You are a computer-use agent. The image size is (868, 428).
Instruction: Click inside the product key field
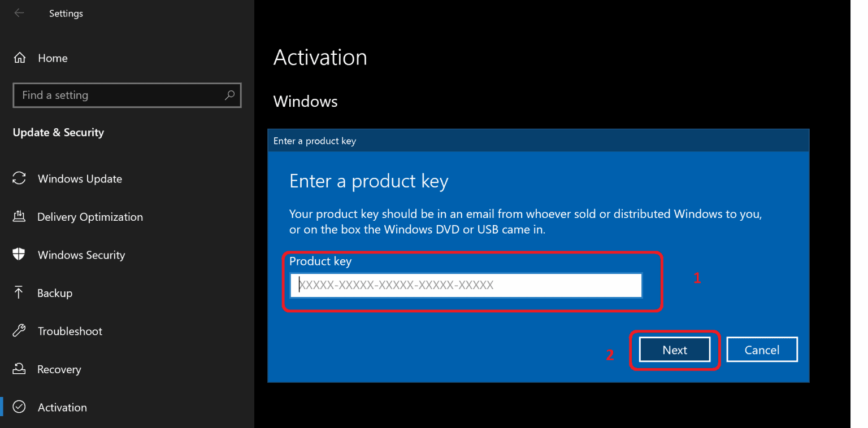[465, 286]
